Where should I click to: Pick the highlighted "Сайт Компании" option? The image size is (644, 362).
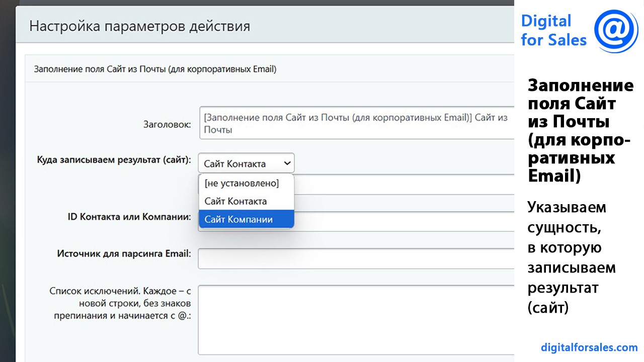point(238,220)
